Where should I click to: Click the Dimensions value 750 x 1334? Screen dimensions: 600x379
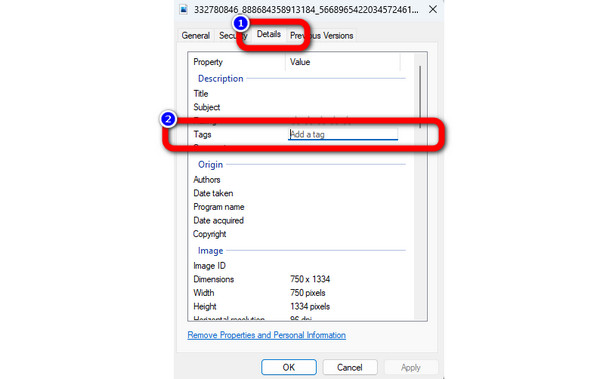(310, 279)
